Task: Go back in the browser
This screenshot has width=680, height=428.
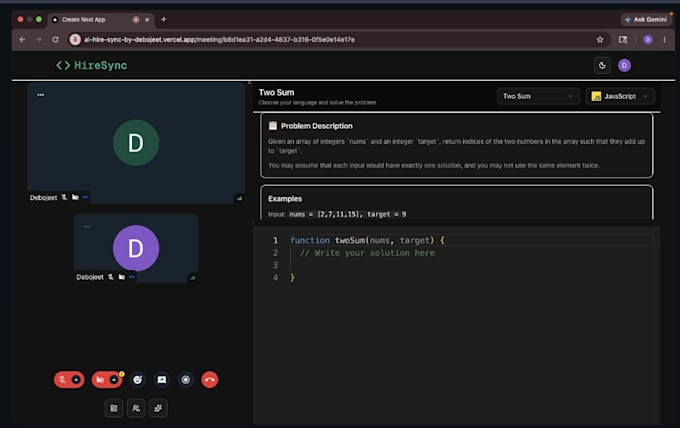Action: (22, 39)
